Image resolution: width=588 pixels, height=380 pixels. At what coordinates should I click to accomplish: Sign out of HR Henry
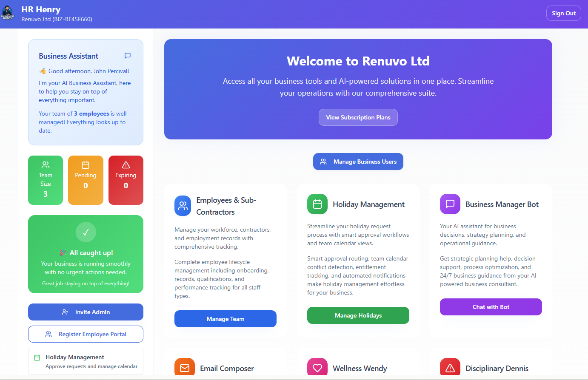(x=563, y=13)
